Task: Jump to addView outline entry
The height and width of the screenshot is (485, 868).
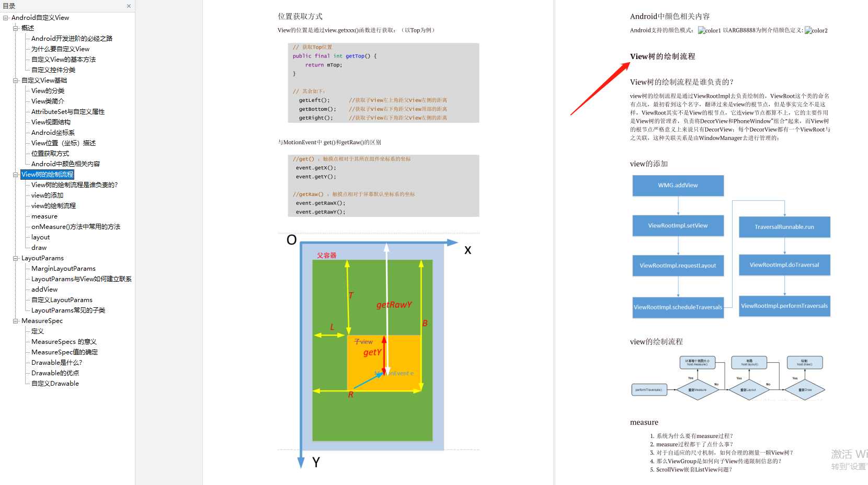Action: pos(44,290)
